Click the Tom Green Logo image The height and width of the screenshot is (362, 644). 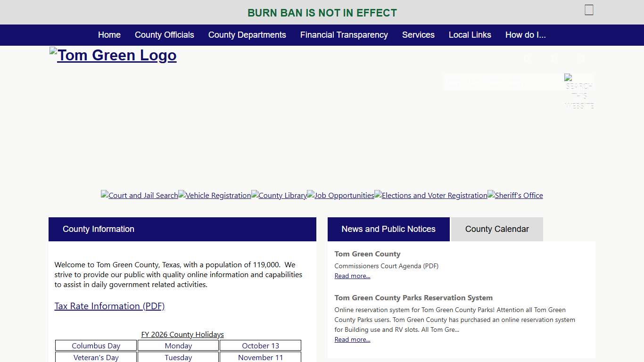point(113,55)
